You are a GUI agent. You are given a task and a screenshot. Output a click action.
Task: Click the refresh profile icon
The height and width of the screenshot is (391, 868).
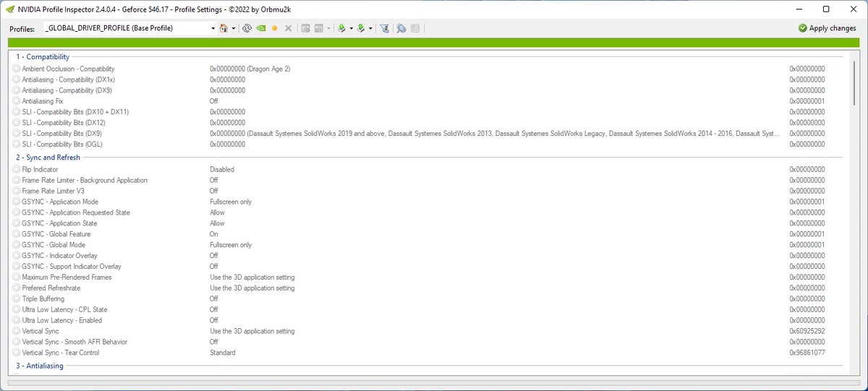tap(247, 28)
